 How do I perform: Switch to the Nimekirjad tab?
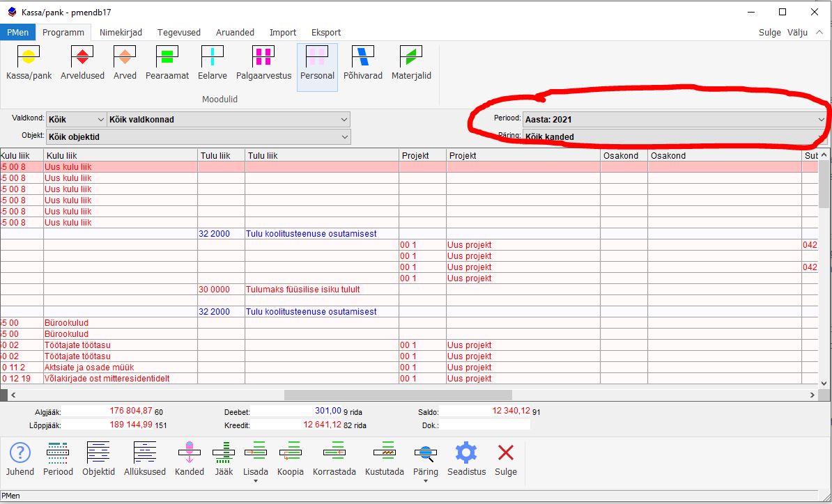(121, 32)
